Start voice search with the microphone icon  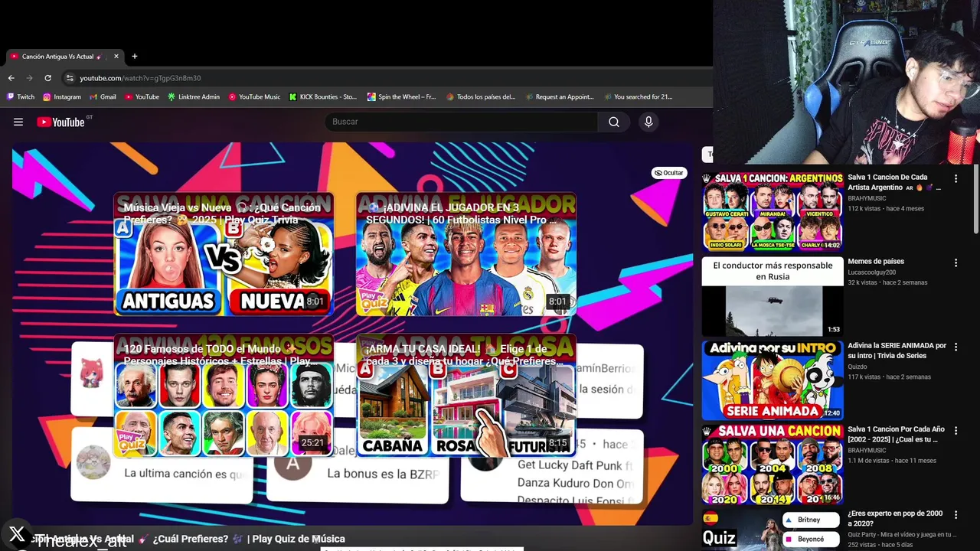click(x=648, y=122)
